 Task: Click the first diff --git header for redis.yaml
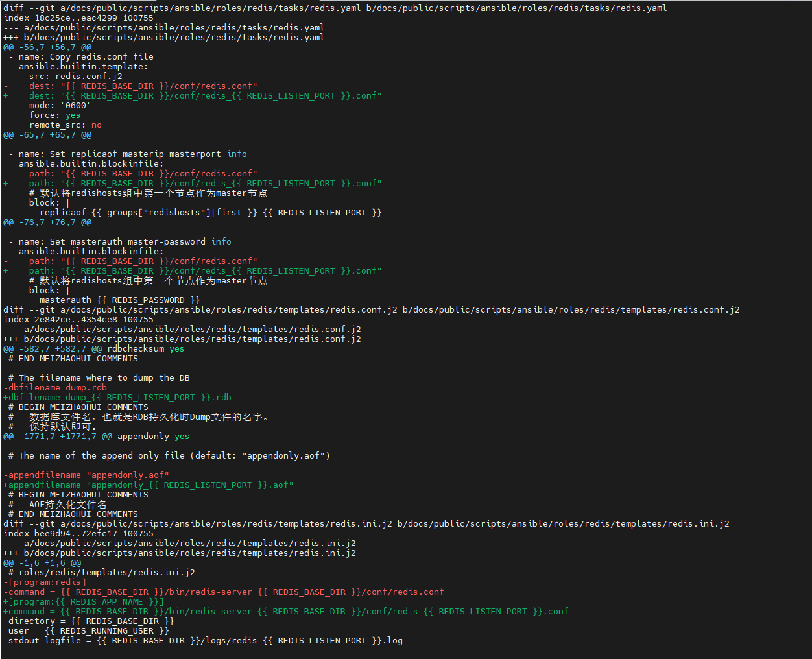click(335, 8)
